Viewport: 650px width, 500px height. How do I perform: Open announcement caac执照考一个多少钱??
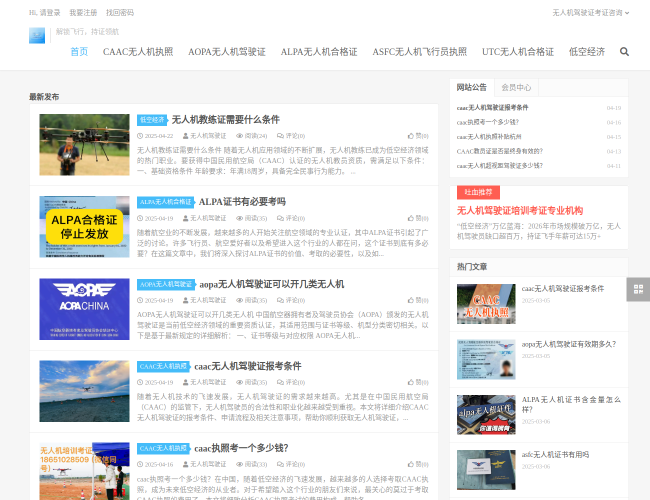488,122
